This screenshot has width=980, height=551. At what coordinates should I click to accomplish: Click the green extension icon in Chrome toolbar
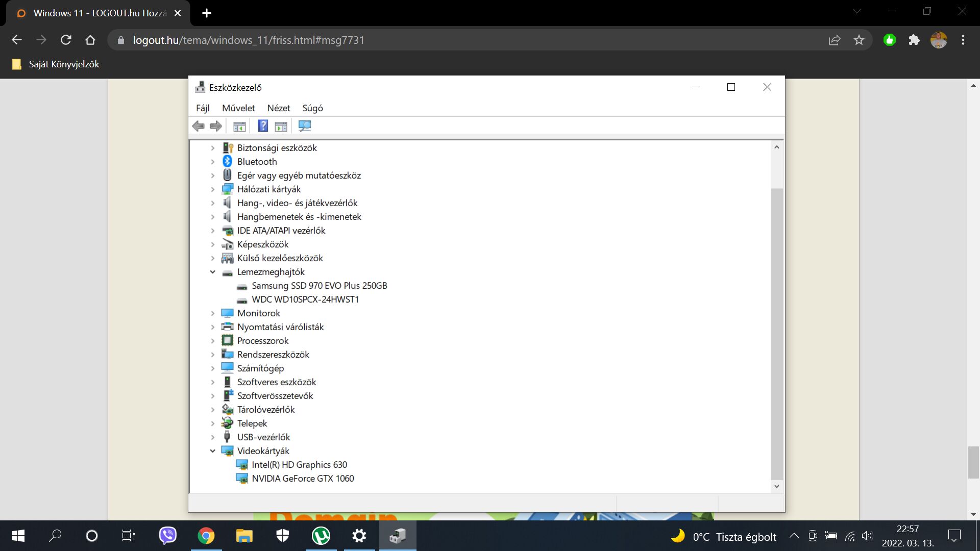890,40
